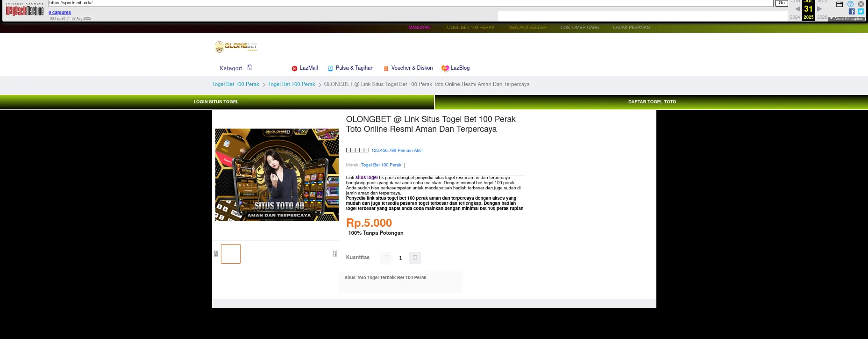Click second breadcrumb Togel Bet 100 Perak
The height and width of the screenshot is (339, 868).
pyautogui.click(x=292, y=84)
